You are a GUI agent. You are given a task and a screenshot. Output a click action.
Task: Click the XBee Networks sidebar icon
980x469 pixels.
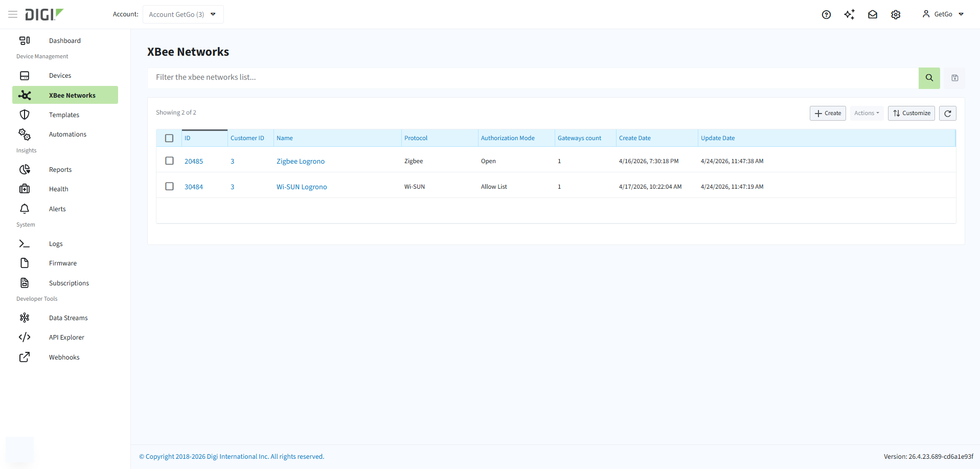click(x=25, y=95)
